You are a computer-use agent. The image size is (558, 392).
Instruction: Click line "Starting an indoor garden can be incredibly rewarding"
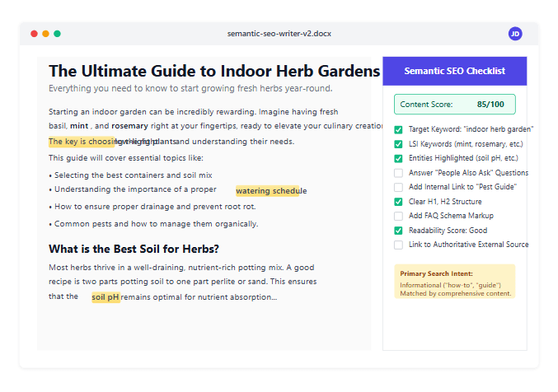pos(193,112)
